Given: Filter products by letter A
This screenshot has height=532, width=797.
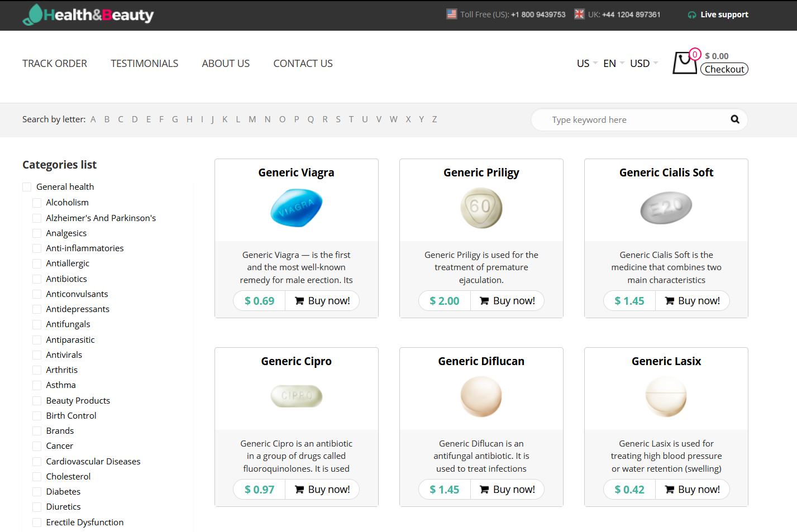Looking at the screenshot, I should [x=93, y=119].
